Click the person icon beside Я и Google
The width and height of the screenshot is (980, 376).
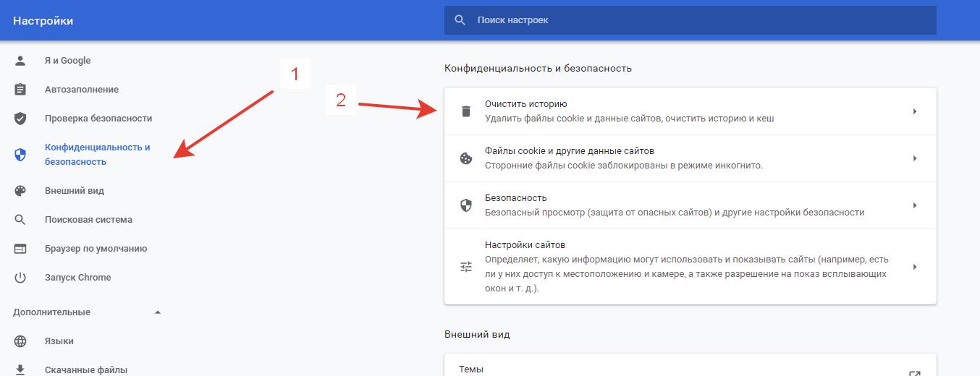click(x=20, y=61)
